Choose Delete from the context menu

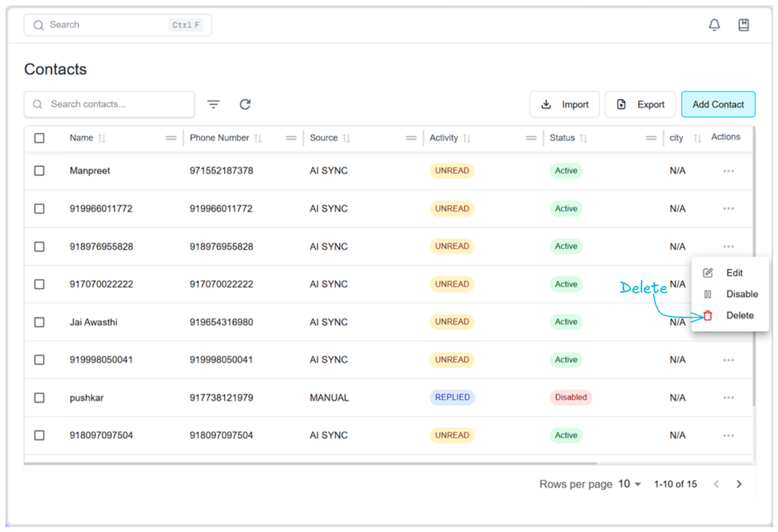tap(739, 316)
